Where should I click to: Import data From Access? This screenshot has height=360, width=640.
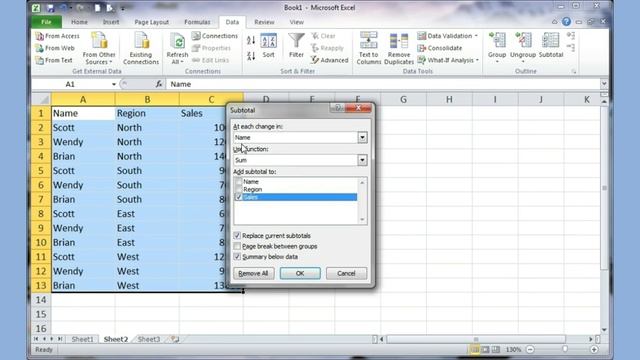click(x=57, y=36)
